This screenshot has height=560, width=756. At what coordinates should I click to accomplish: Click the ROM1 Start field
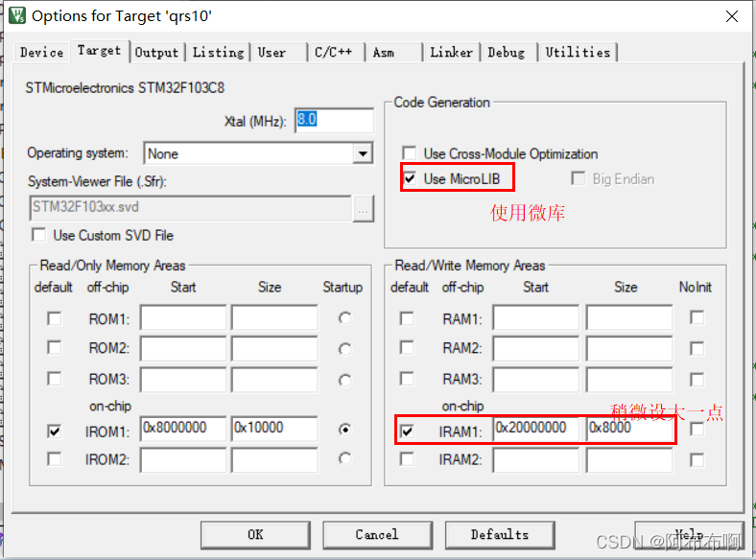pyautogui.click(x=183, y=317)
